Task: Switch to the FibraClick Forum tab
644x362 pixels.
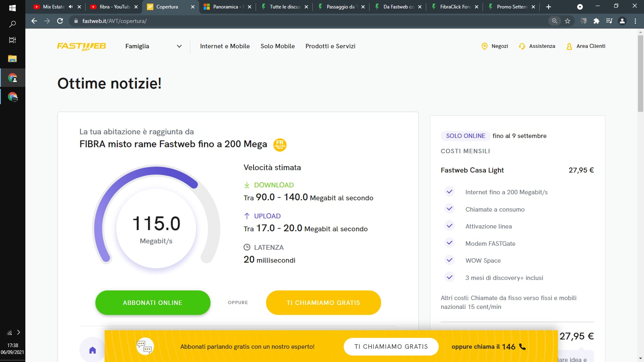Action: pos(455,7)
